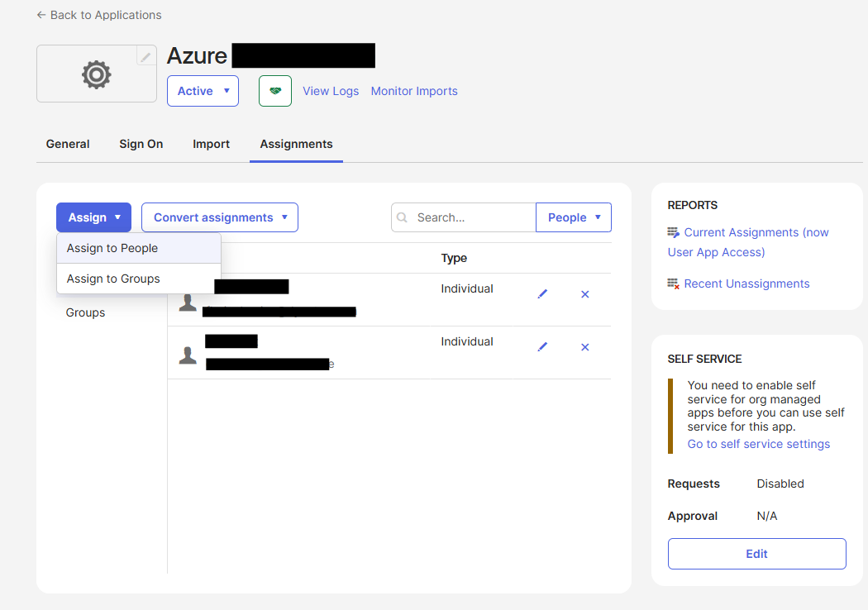Switch to the Sign On tab

(141, 144)
